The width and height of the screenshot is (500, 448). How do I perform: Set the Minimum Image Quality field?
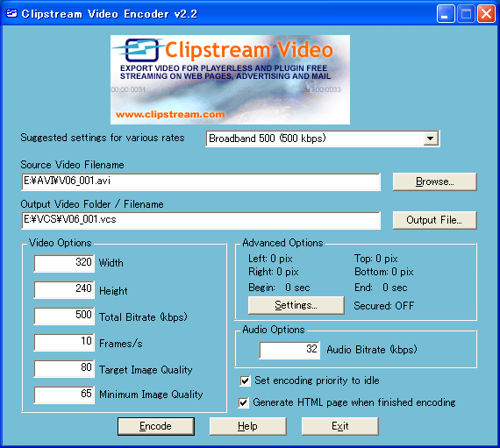click(x=64, y=395)
